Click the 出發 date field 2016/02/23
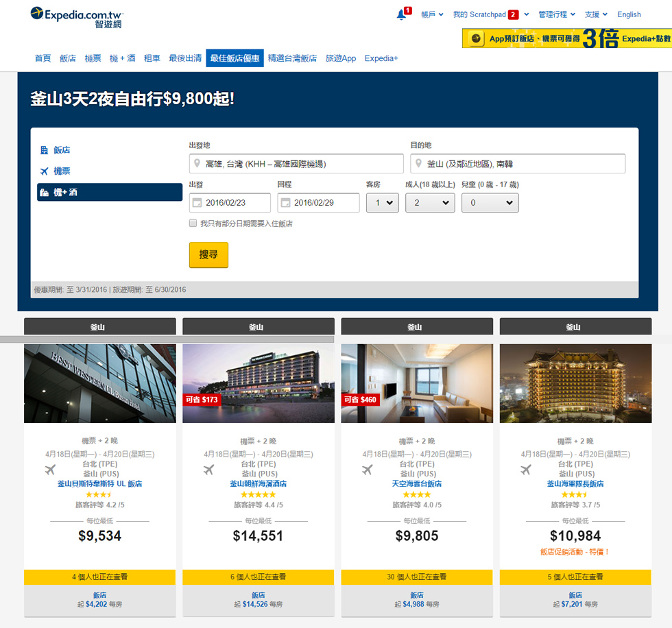The height and width of the screenshot is (628, 672). (x=230, y=203)
